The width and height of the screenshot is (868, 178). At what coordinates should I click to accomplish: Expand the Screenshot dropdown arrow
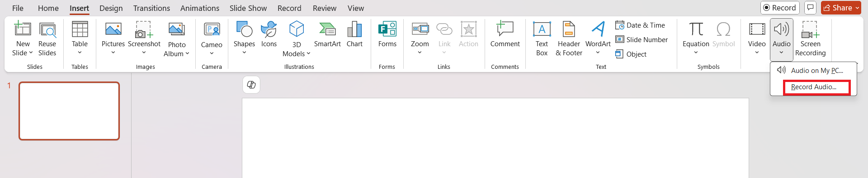click(x=144, y=53)
